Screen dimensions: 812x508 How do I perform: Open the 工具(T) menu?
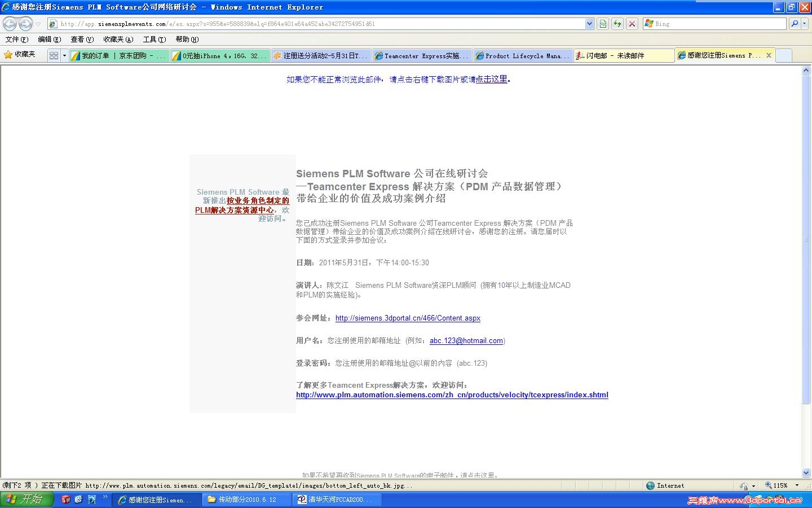click(x=154, y=40)
